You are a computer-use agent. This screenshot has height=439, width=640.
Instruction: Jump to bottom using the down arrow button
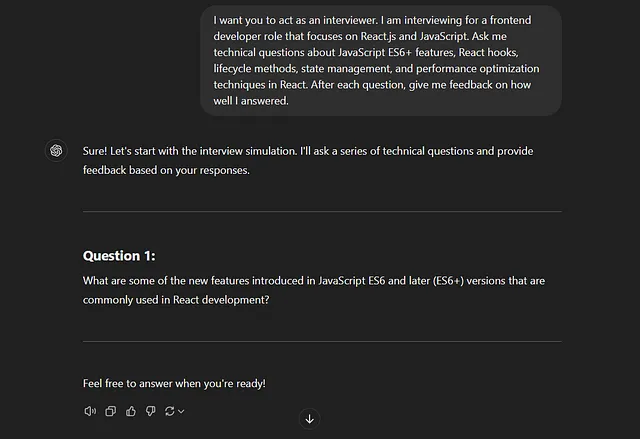pos(309,419)
